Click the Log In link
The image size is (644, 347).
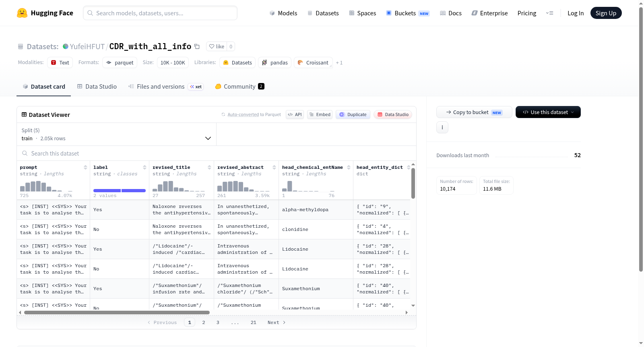coord(576,13)
